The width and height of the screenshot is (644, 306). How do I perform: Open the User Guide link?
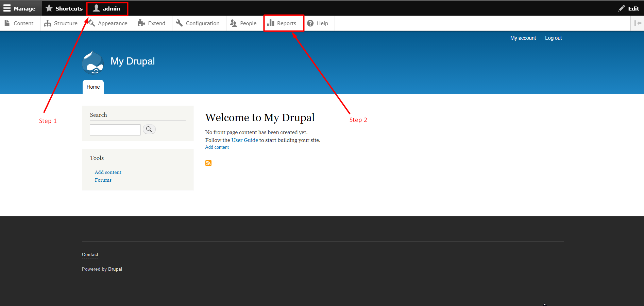point(245,140)
